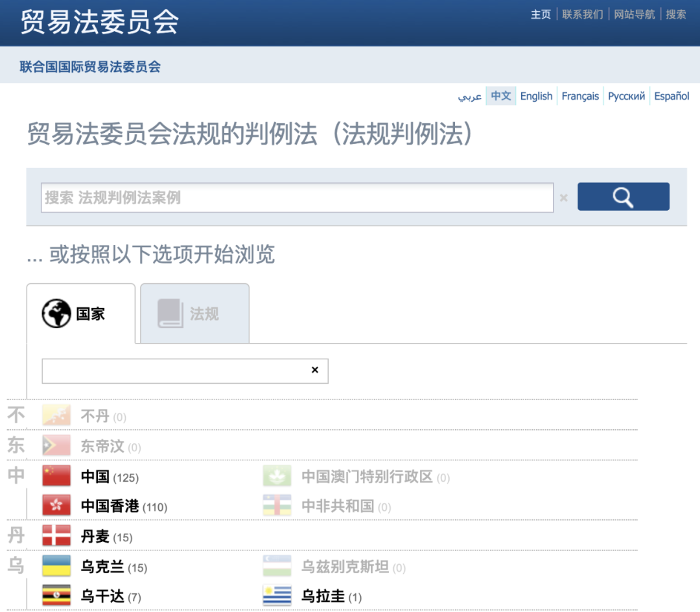The width and height of the screenshot is (700, 612).
Task: Click the 丹 index letter heading
Action: pos(16,535)
